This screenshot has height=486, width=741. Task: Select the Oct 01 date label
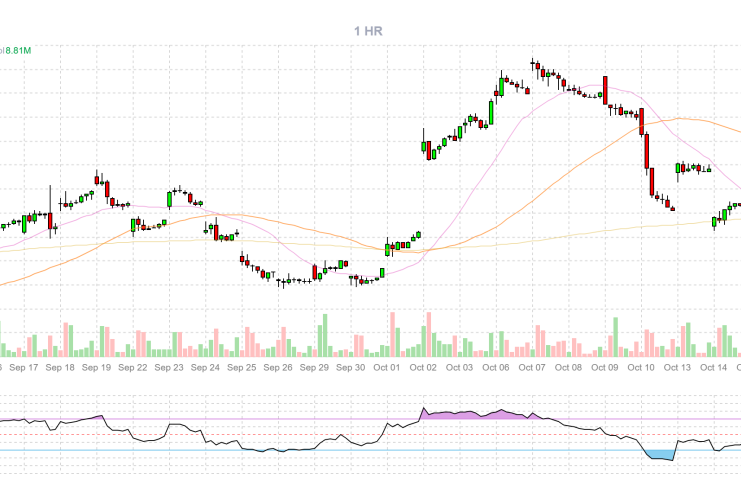click(386, 368)
